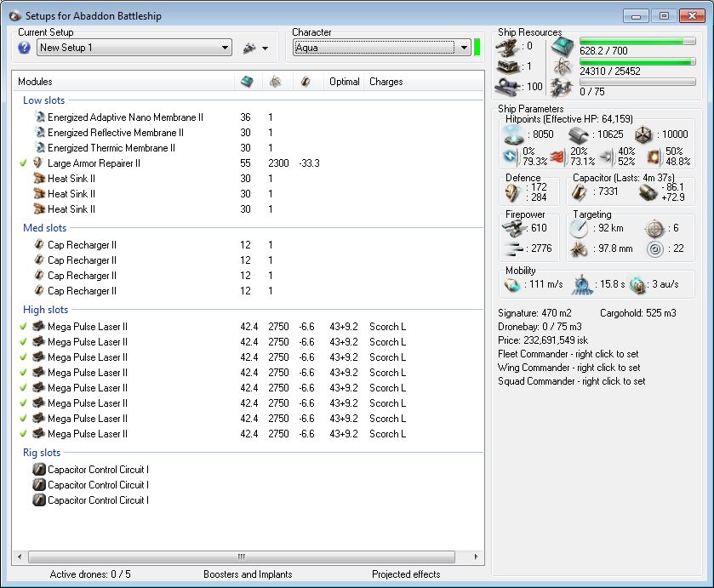Click the CPU resource icon beside 628.2 / 700
This screenshot has height=588, width=714.
click(x=563, y=48)
